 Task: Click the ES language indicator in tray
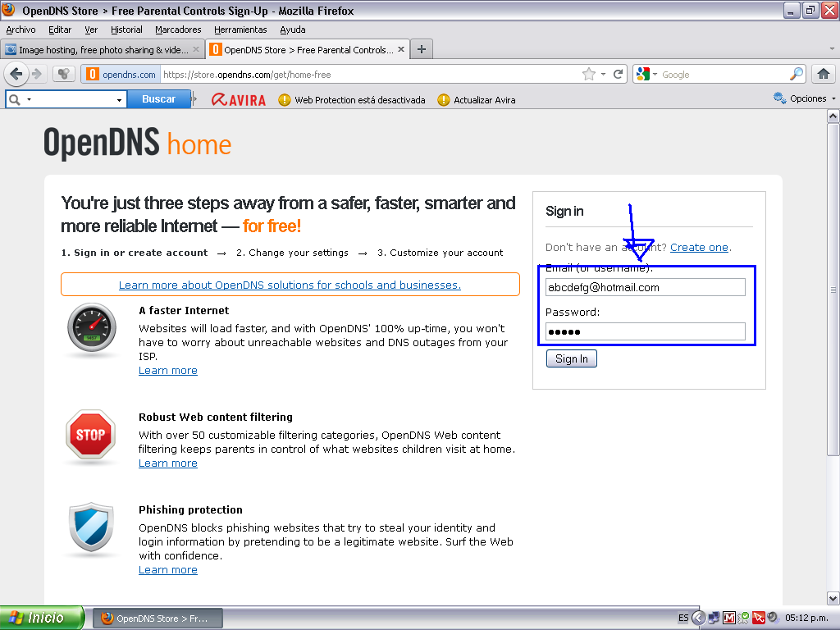point(683,618)
